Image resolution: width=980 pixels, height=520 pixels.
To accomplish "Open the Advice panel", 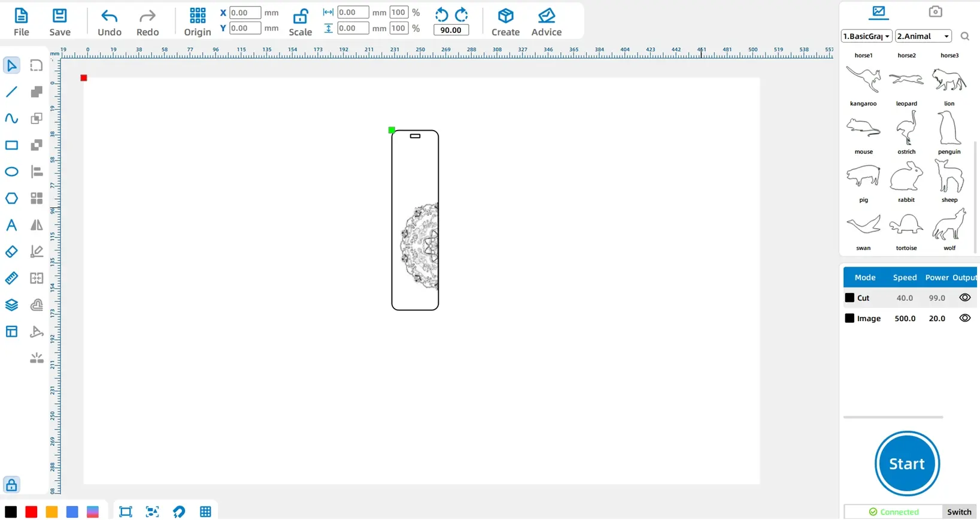I will (547, 22).
